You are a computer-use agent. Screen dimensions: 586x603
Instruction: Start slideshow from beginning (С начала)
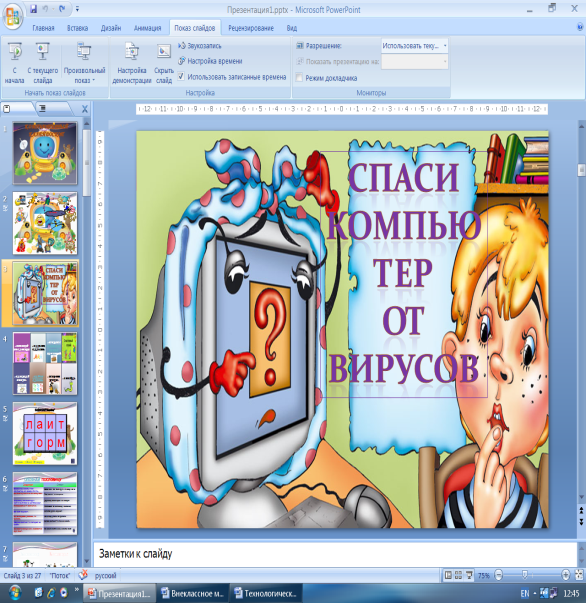pyautogui.click(x=14, y=63)
